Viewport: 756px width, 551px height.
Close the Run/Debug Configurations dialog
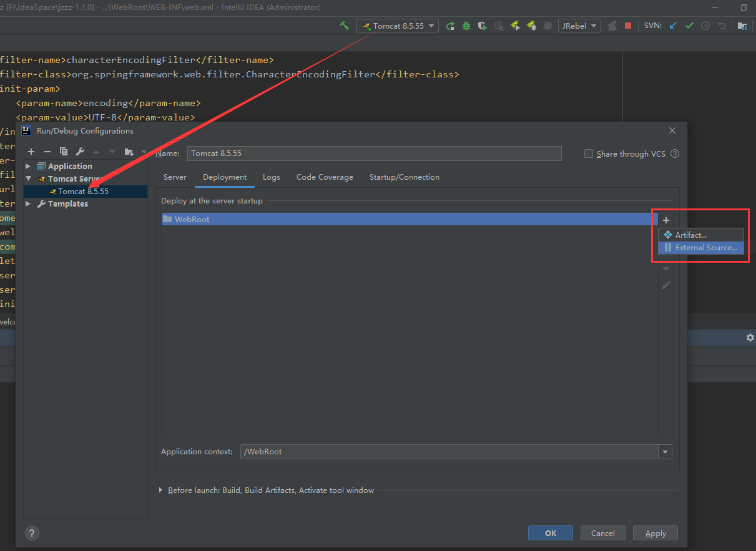[x=672, y=130]
